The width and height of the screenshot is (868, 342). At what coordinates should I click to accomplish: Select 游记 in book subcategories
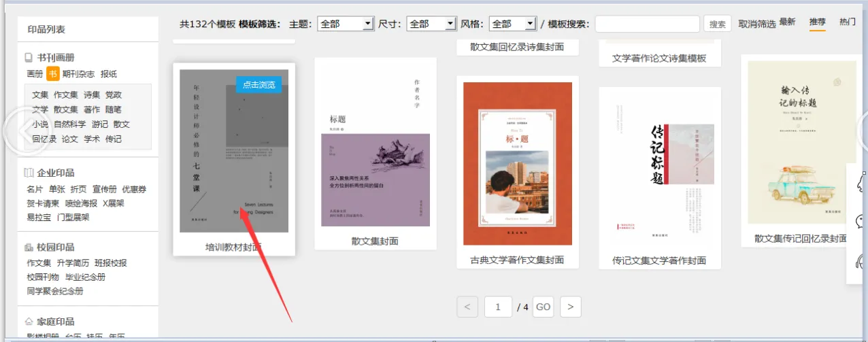coord(100,124)
